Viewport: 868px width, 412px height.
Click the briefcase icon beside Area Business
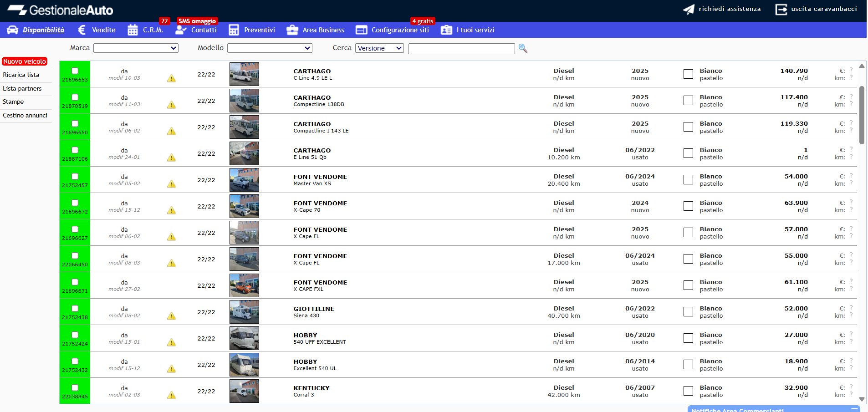pyautogui.click(x=292, y=30)
